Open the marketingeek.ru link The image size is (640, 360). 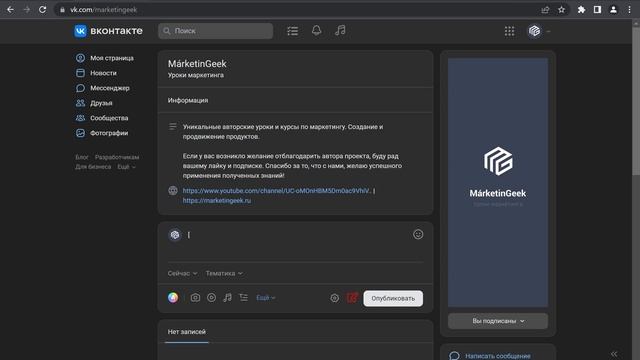[x=217, y=200]
